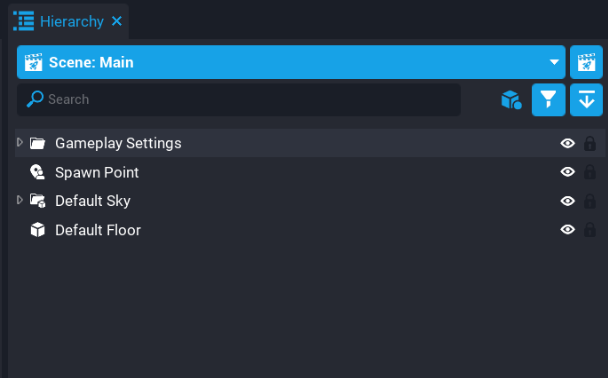Hide the Default Floor object
This screenshot has width=608, height=378.
tap(568, 230)
